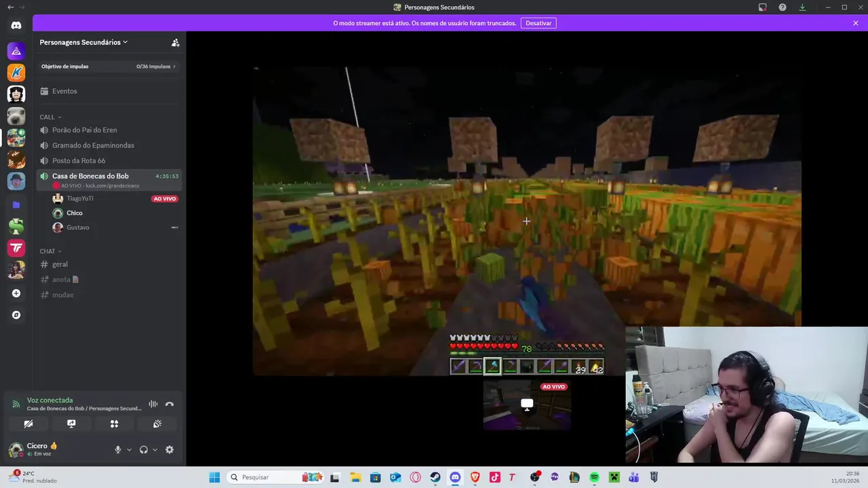Open Discord direct messages home icon
Screen dimensions: 868x488
coord(16,25)
